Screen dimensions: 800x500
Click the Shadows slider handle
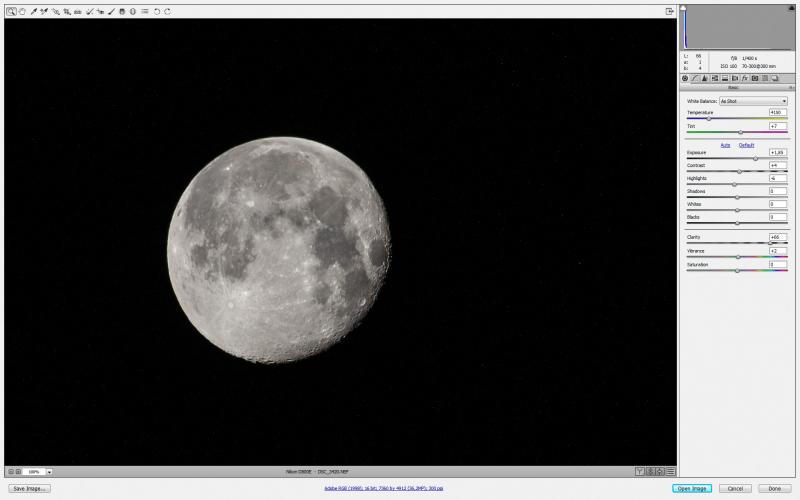[x=737, y=197]
